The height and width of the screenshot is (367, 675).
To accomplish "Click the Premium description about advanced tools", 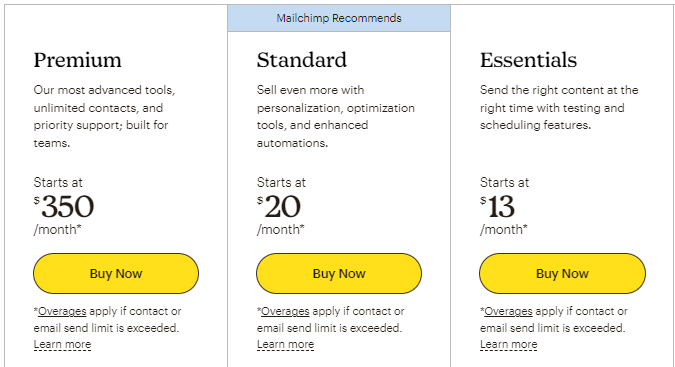I will click(x=104, y=116).
